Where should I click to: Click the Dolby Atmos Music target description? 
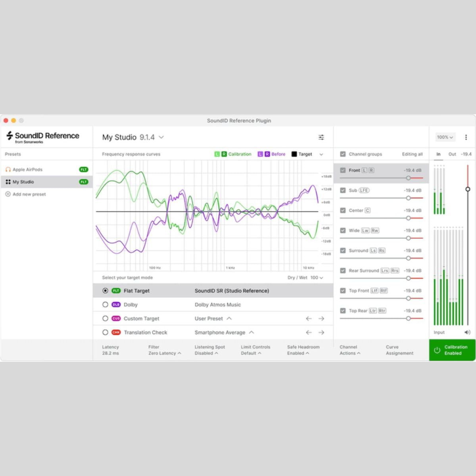tap(218, 305)
